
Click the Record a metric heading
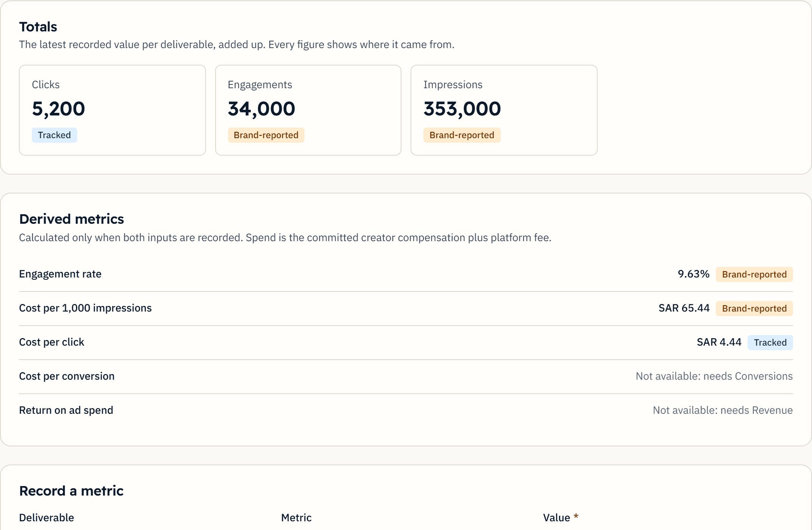(x=71, y=491)
